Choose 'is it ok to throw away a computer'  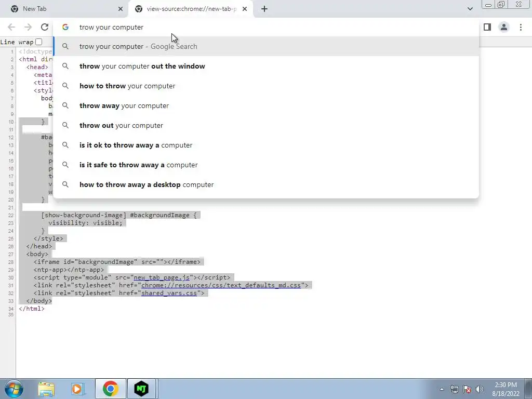(267, 145)
